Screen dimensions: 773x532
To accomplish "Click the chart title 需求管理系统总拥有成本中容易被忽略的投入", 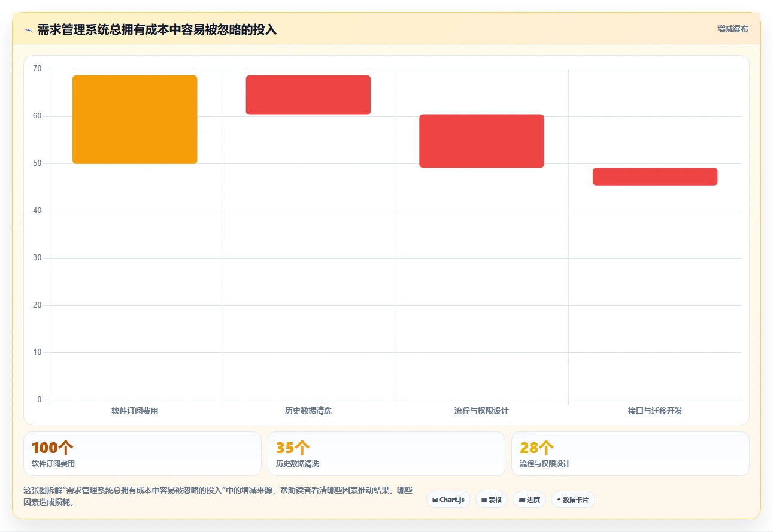I will tap(157, 30).
